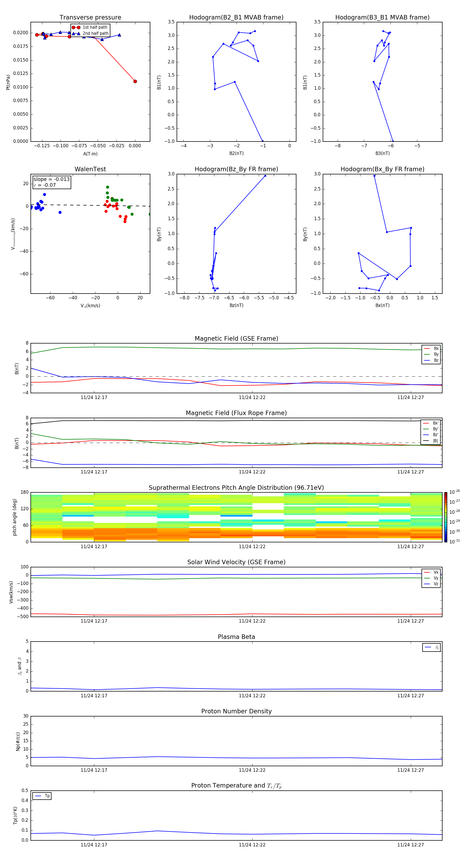Click the "B3(nT)" axis label
This screenshot has width=473, height=868.
point(382,153)
